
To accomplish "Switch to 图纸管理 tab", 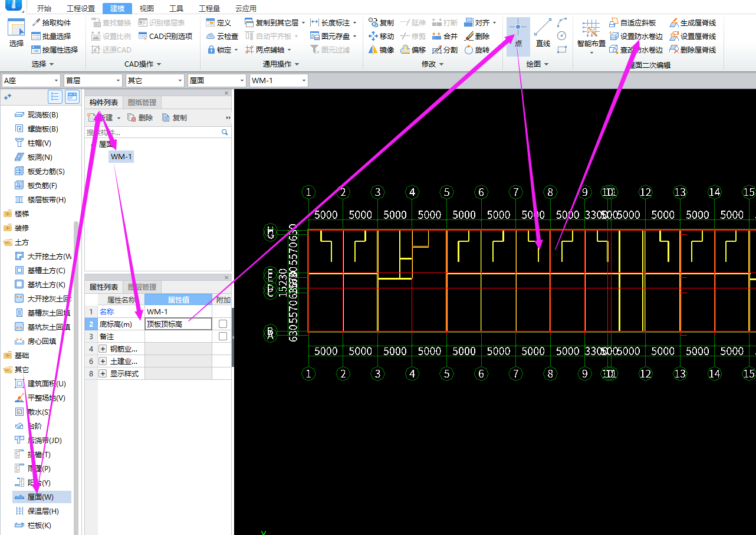I will pos(142,103).
